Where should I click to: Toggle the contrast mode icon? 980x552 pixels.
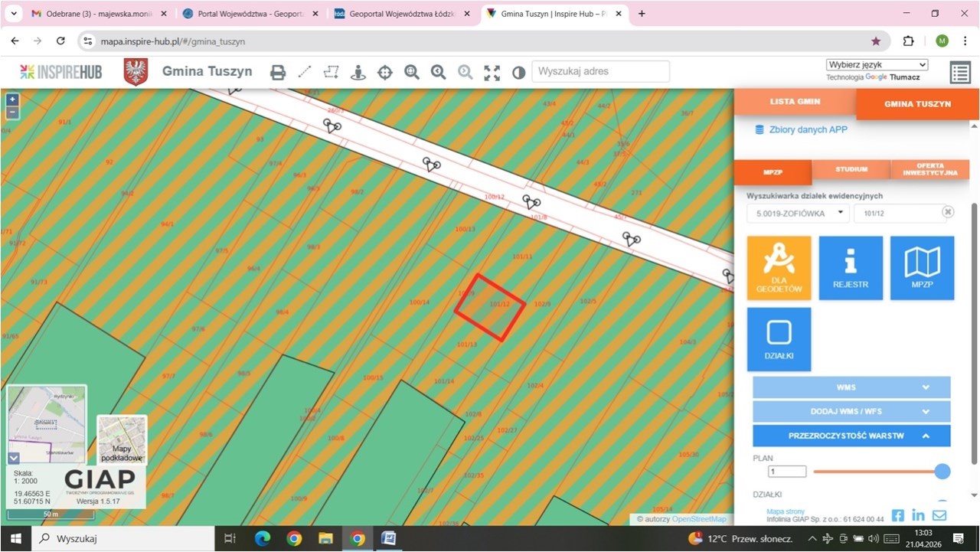(x=518, y=72)
